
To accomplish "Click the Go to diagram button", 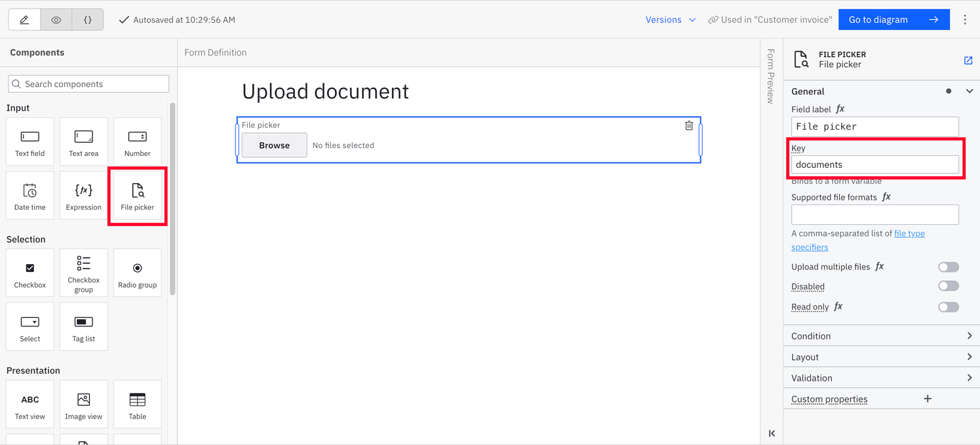I will [894, 19].
